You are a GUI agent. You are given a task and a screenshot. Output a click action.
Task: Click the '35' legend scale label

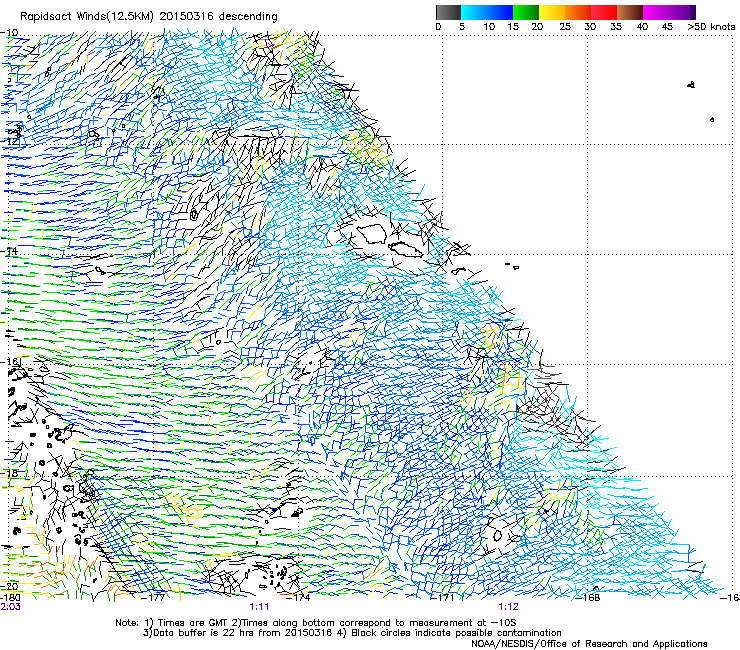(x=616, y=27)
